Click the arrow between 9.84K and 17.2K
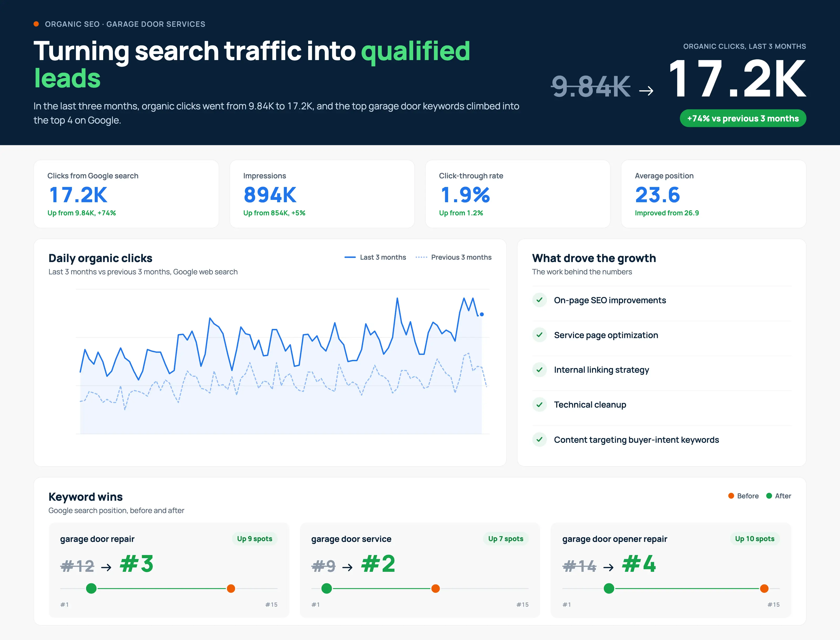This screenshot has width=840, height=640. [x=646, y=91]
